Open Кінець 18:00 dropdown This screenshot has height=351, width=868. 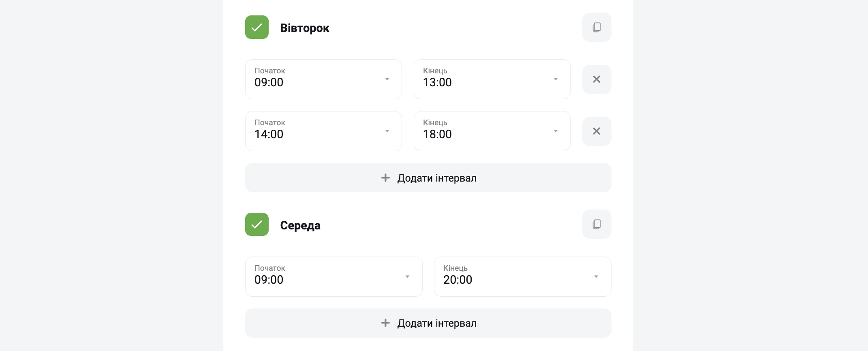pyautogui.click(x=492, y=131)
